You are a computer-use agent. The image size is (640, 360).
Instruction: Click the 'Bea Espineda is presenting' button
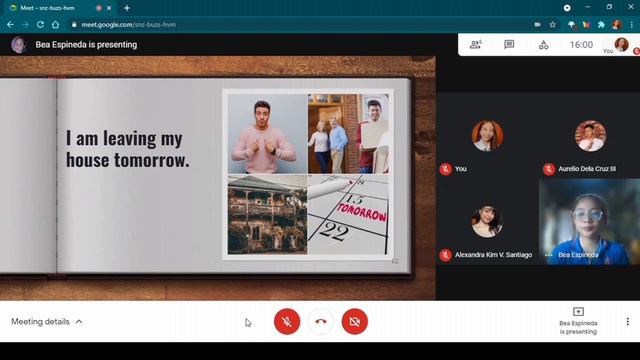[578, 322]
